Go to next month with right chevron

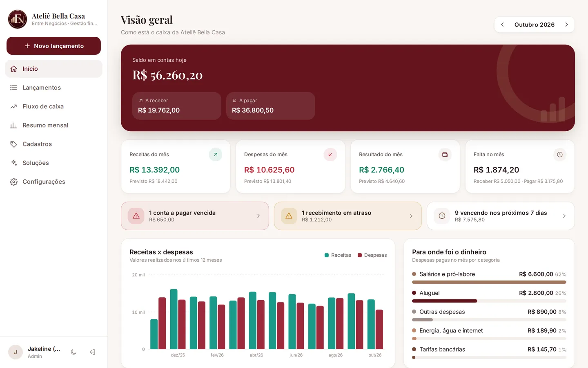[566, 25]
